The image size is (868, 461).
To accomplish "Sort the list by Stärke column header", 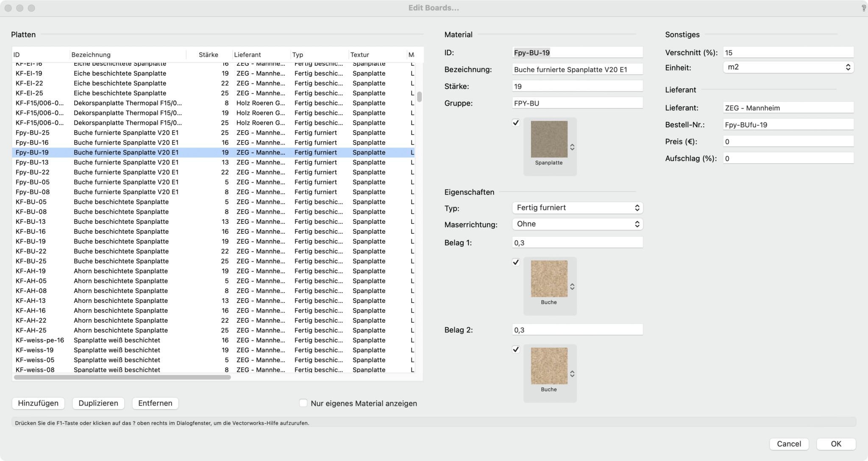I will 209,55.
